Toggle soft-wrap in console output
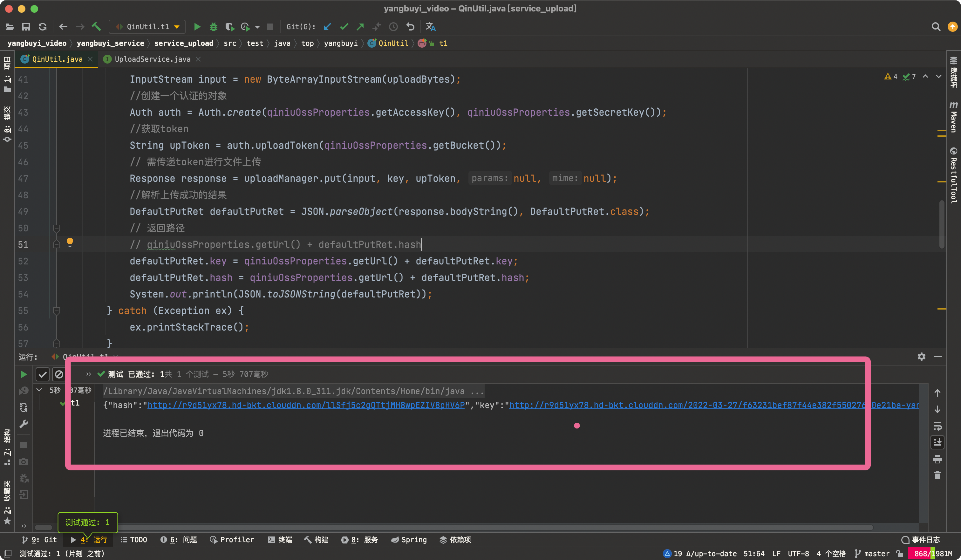 (937, 426)
